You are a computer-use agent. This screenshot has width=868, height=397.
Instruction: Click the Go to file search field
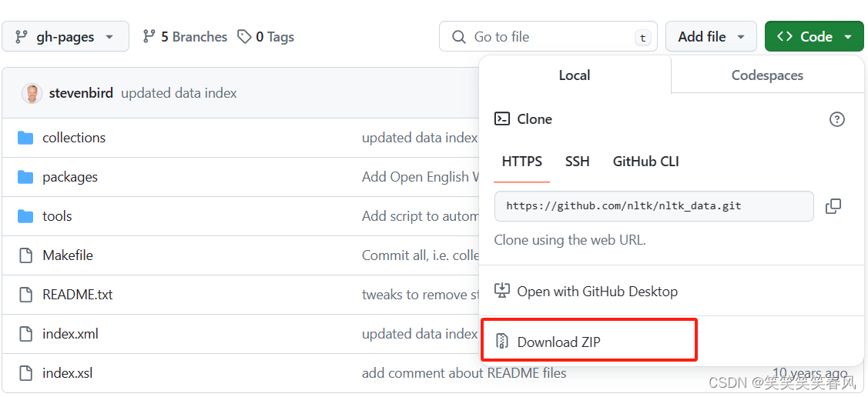pos(548,36)
